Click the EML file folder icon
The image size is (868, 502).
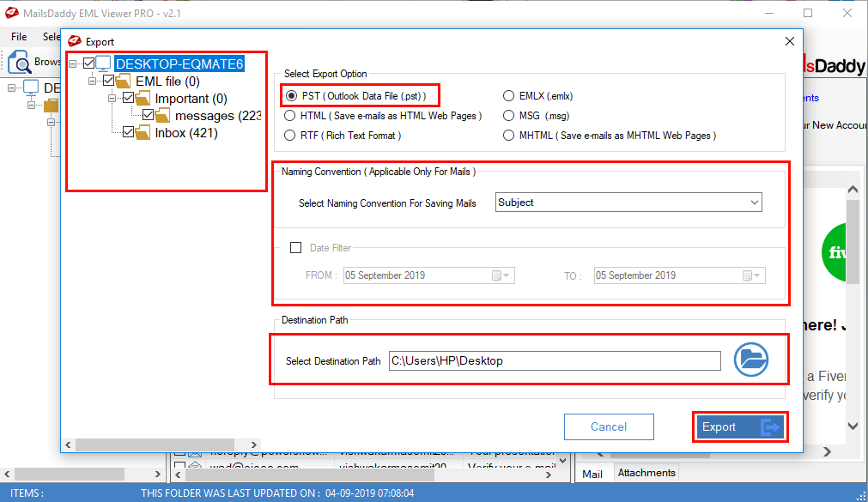point(123,82)
